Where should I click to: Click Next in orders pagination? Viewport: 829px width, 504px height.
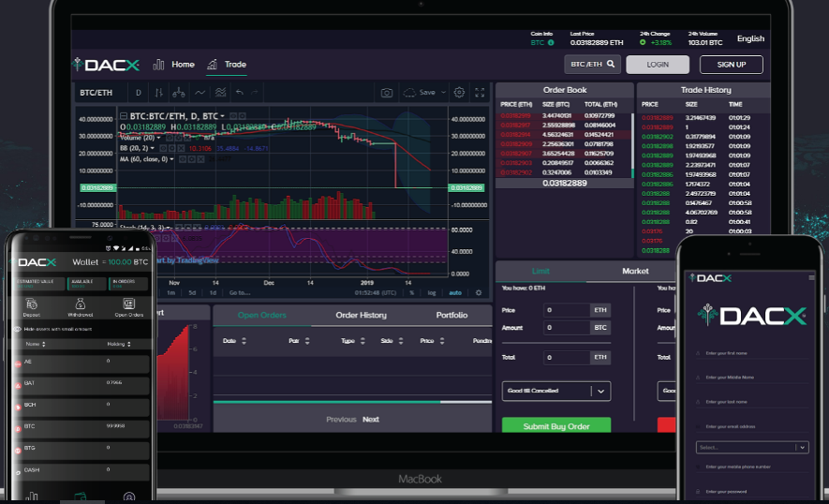tap(371, 420)
